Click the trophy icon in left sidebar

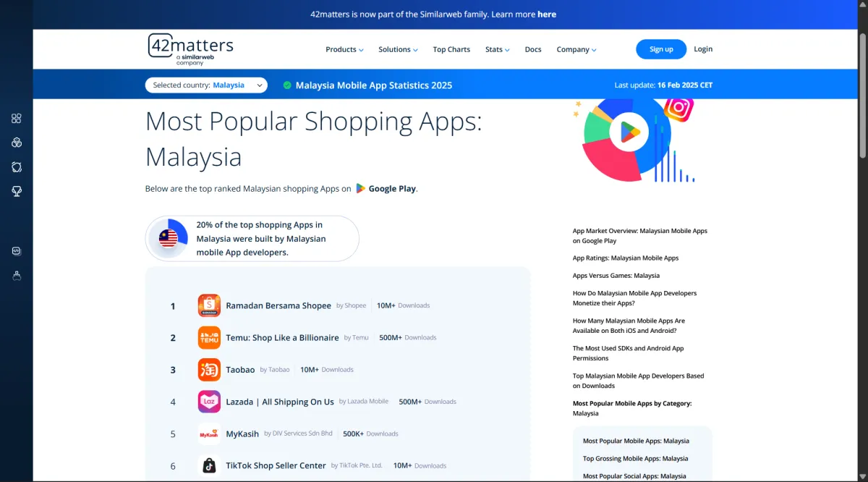coord(17,191)
